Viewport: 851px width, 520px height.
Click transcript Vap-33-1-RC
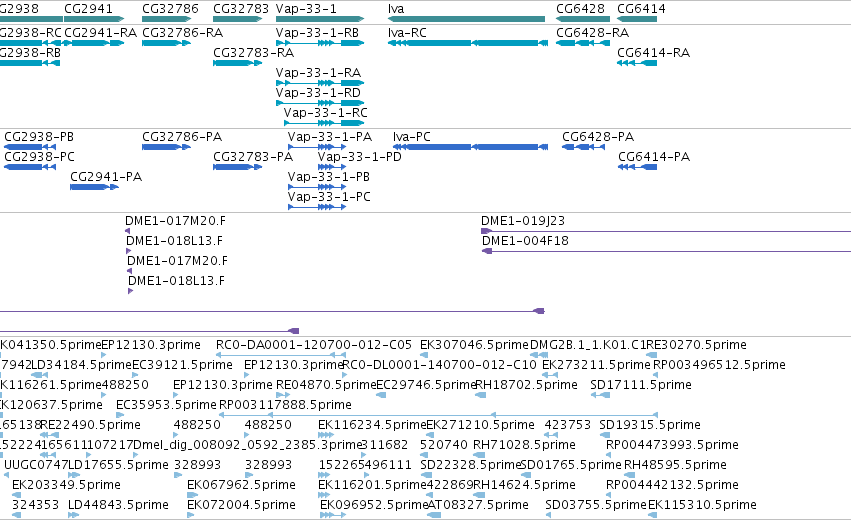(x=326, y=113)
